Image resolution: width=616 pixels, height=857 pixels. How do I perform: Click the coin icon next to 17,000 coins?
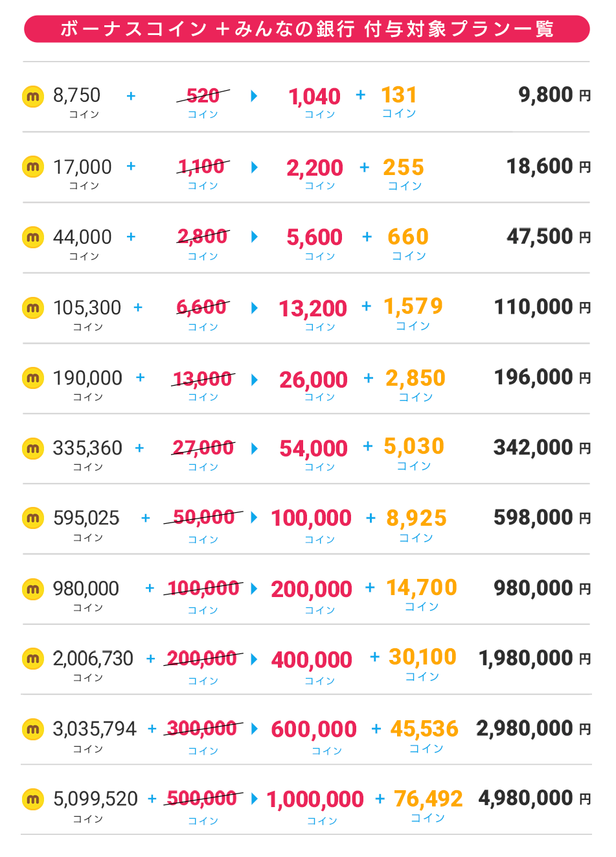(x=33, y=167)
